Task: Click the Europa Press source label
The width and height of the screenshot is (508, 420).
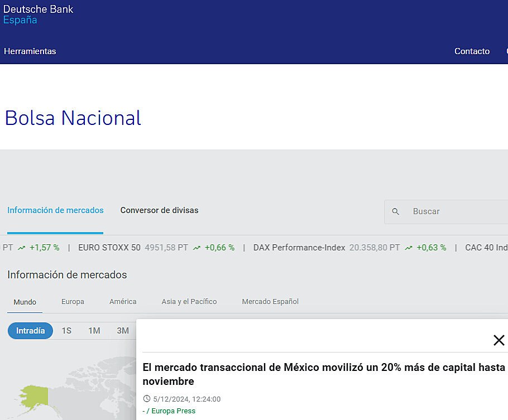Action: pyautogui.click(x=173, y=411)
